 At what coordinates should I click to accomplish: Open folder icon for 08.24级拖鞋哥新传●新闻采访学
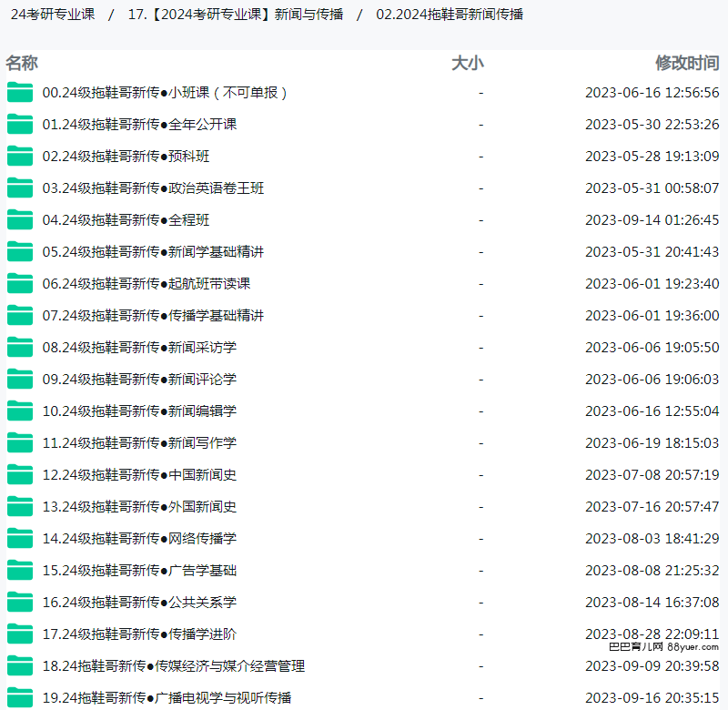point(20,348)
